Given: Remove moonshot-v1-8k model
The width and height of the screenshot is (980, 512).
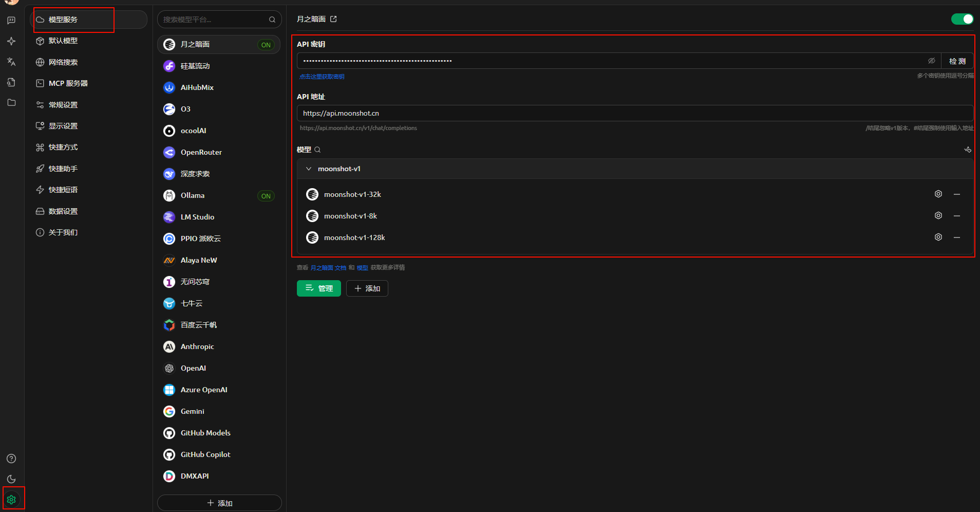Looking at the screenshot, I should (957, 216).
